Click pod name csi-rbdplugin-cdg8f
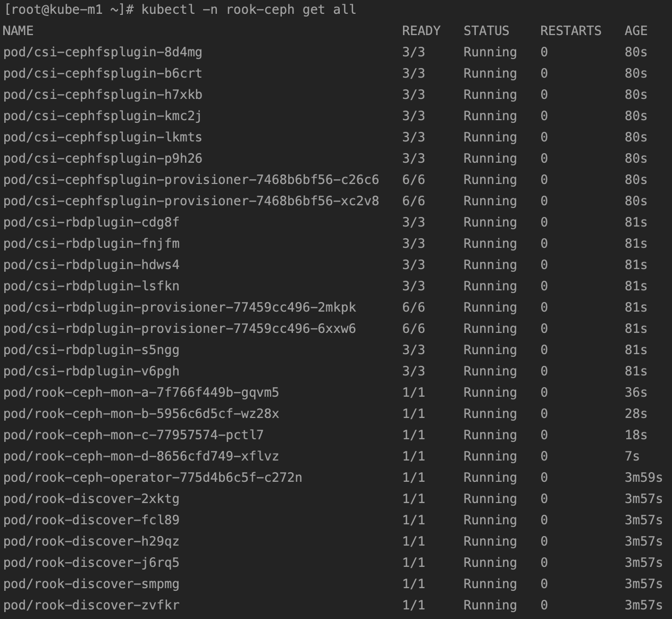The width and height of the screenshot is (672, 619). [91, 222]
